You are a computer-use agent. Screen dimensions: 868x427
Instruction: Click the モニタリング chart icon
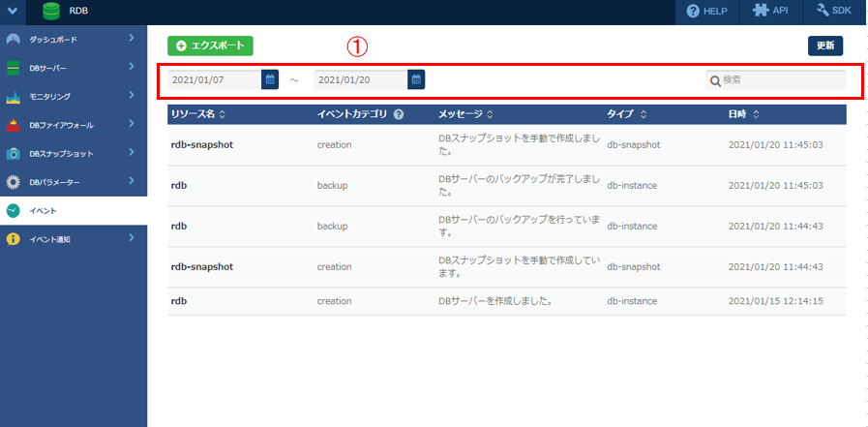(x=13, y=97)
